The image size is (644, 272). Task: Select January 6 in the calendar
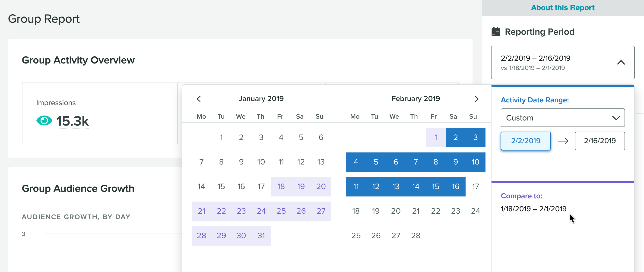(321, 137)
